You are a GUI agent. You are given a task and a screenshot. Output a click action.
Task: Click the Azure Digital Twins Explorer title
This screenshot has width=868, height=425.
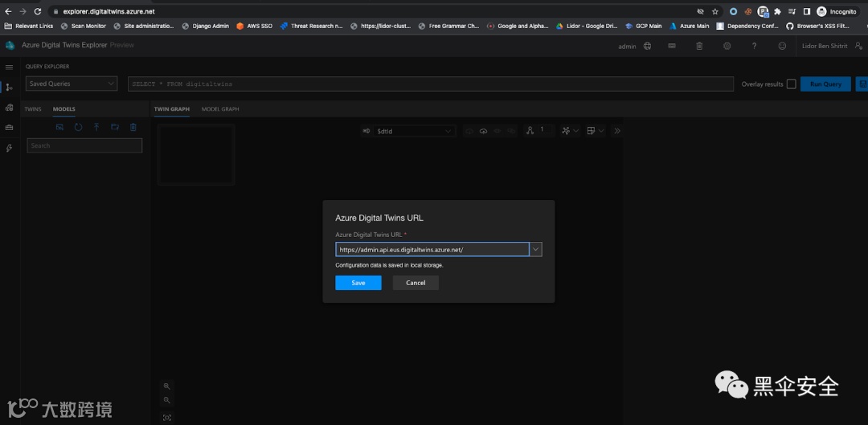(64, 45)
